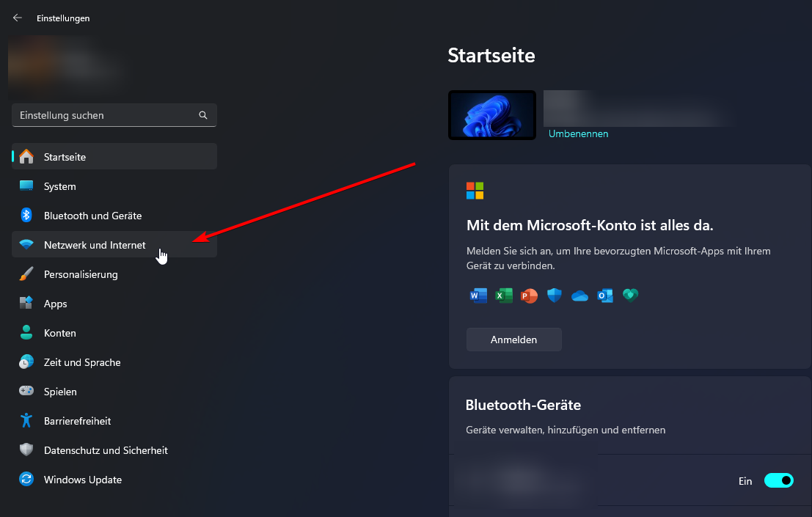
Task: Click the Excel app icon
Action: point(503,296)
